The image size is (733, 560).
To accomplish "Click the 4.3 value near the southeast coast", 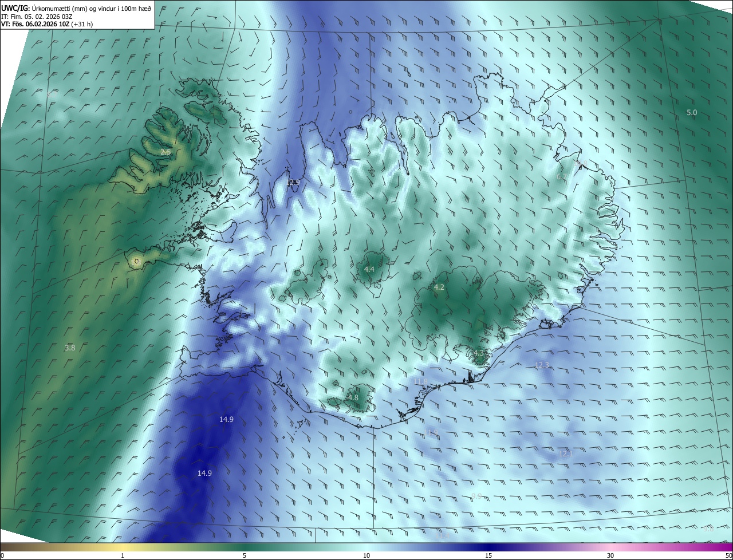I will [479, 354].
